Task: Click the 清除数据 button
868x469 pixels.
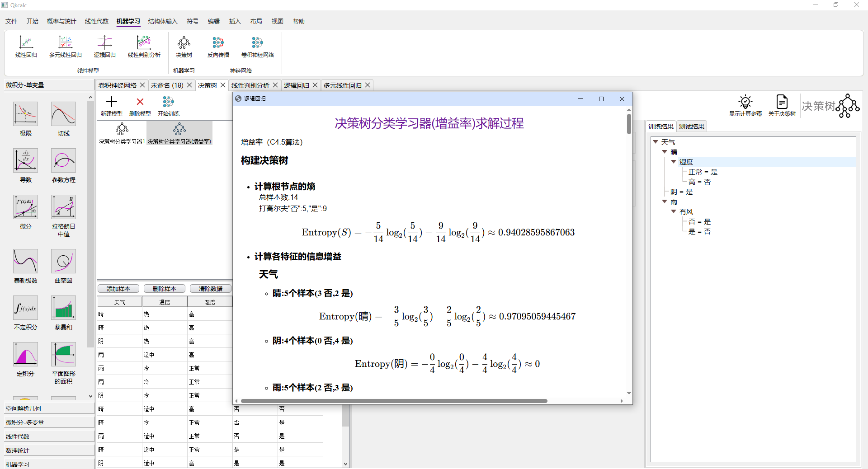Action: [x=211, y=289]
